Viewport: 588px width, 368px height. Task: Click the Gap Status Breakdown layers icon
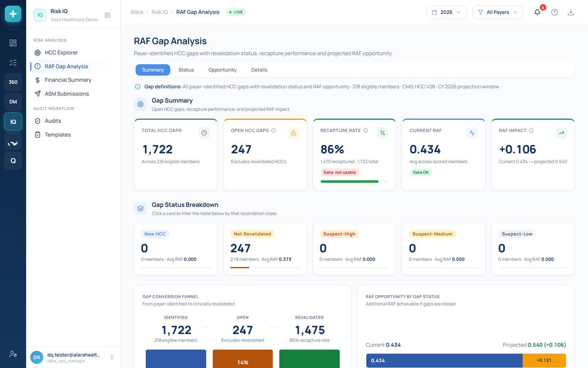[x=140, y=208]
